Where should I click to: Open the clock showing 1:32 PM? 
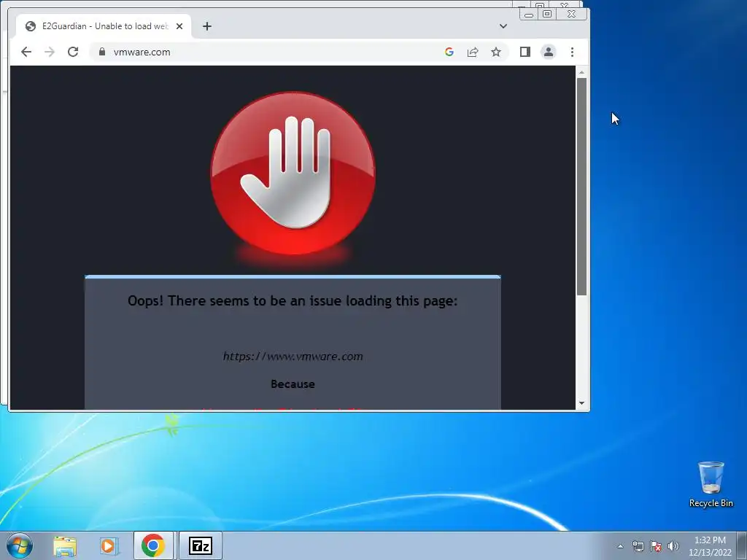[x=710, y=546]
